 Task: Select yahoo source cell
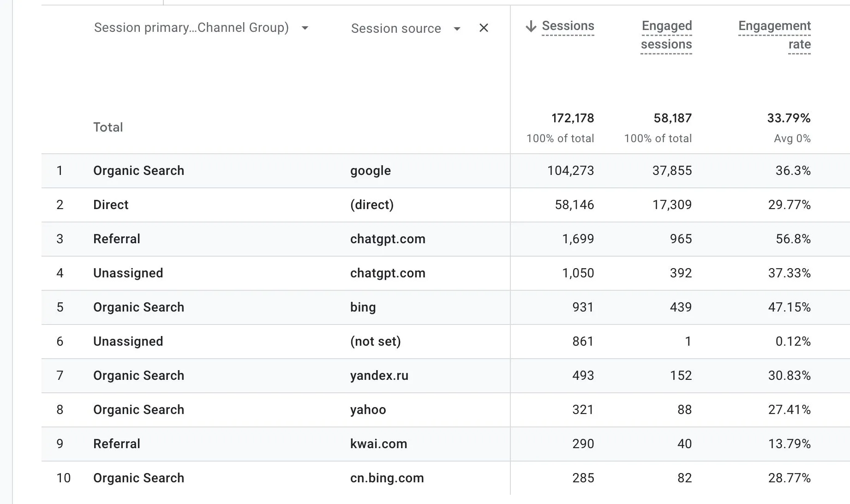tap(368, 410)
